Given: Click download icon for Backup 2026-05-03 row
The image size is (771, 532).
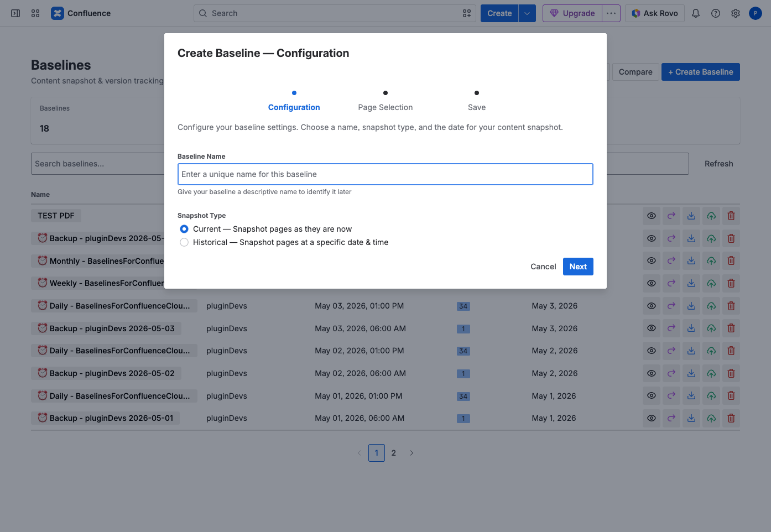Looking at the screenshot, I should click(x=691, y=328).
